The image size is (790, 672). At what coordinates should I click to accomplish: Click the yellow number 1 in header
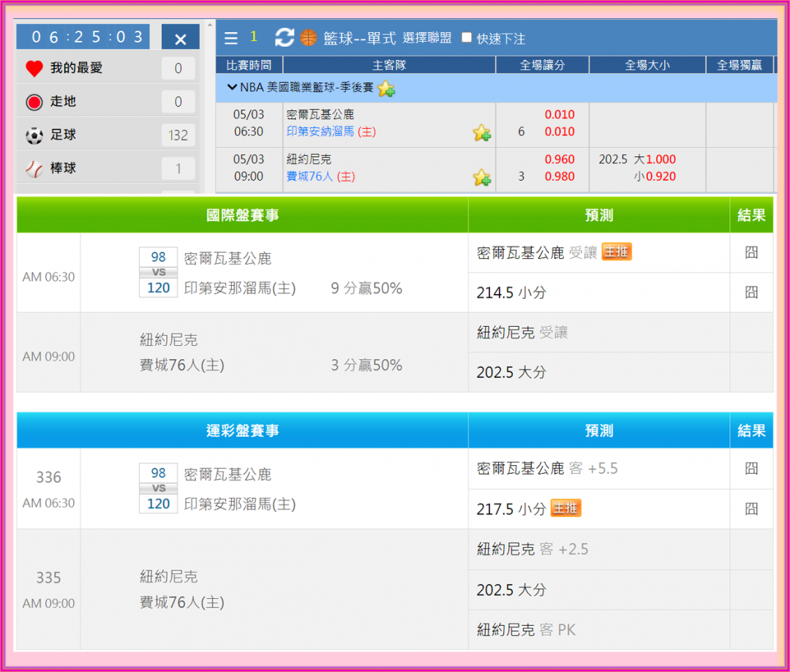(x=253, y=37)
